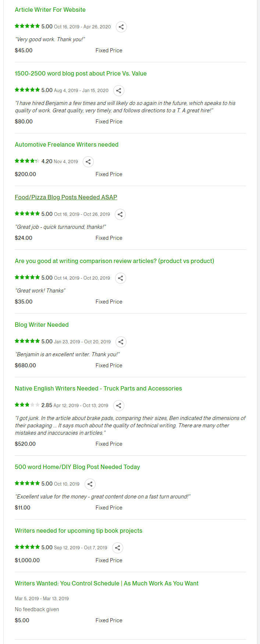Share the Food/Pizza Blog Posts review
The image size is (260, 644).
click(120, 214)
